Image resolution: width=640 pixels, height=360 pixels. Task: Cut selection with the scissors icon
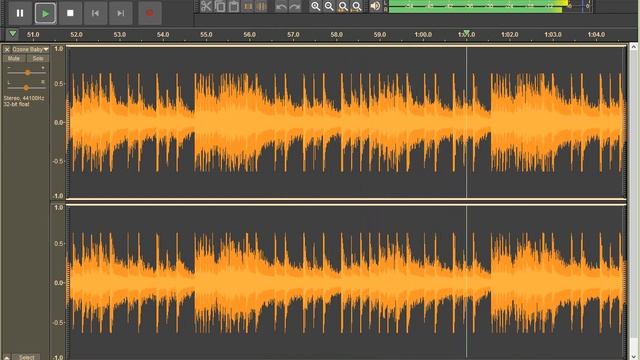pyautogui.click(x=206, y=6)
